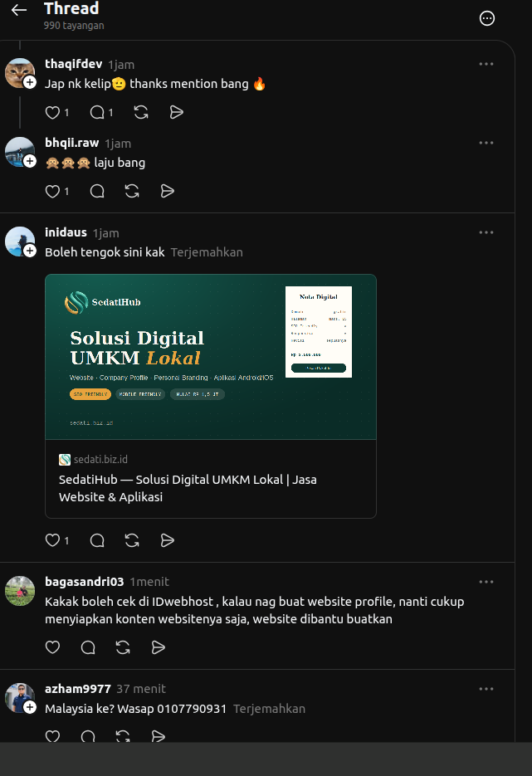
Task: Open bagasandri03's profile by username
Action: [84, 582]
